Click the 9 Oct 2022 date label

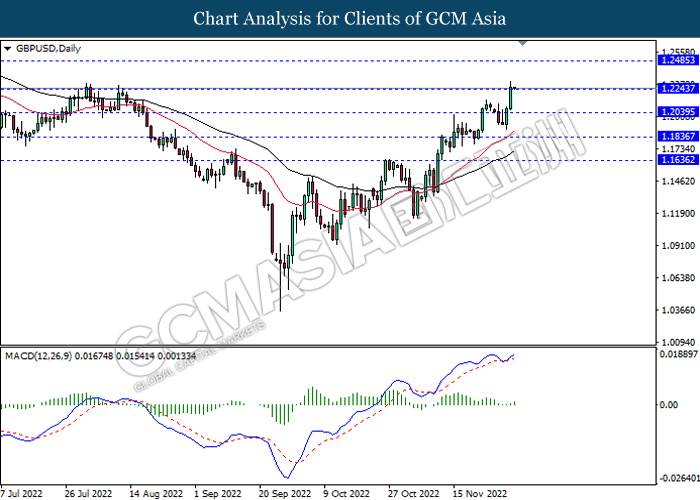point(347,494)
